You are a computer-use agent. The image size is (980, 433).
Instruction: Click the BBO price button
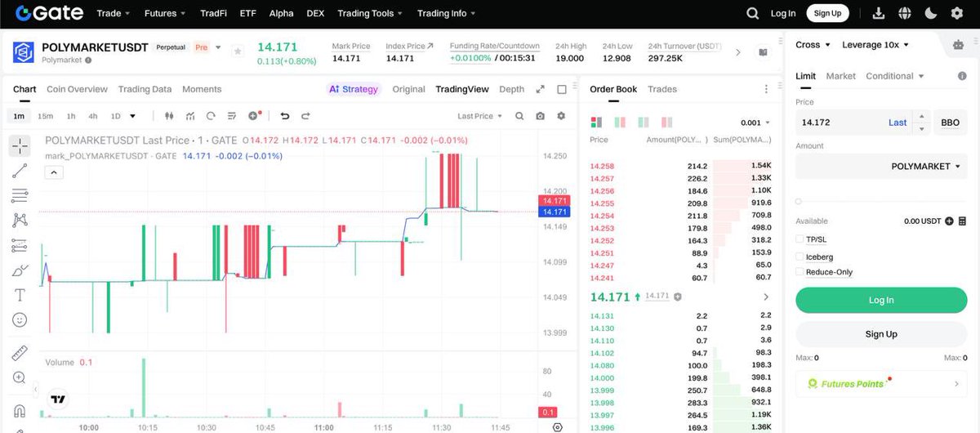(951, 123)
